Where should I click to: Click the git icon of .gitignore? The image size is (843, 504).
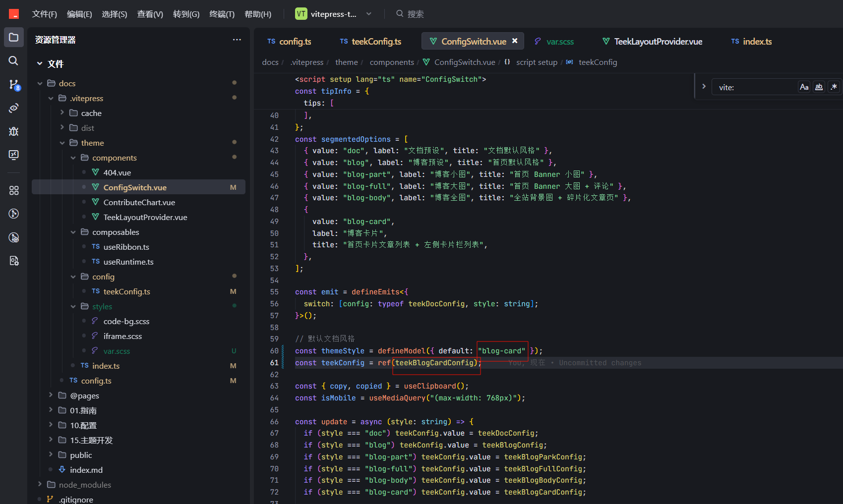point(50,499)
